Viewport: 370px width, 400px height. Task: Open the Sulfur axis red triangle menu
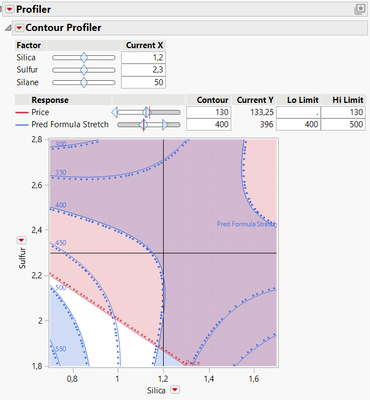pyautogui.click(x=22, y=240)
